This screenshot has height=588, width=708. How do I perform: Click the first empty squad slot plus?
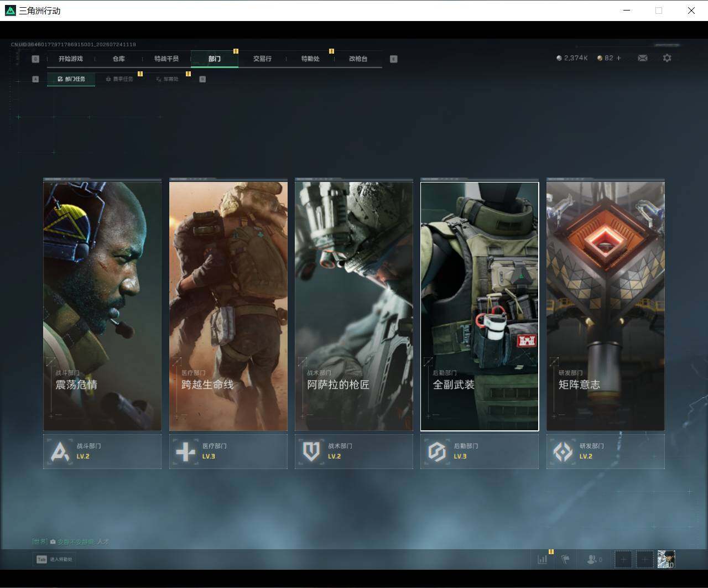pyautogui.click(x=623, y=559)
